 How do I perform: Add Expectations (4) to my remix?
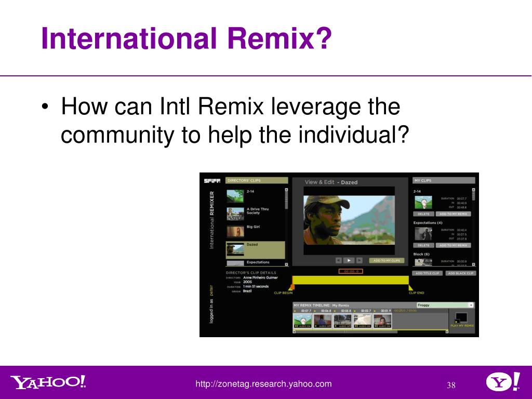[453, 245]
